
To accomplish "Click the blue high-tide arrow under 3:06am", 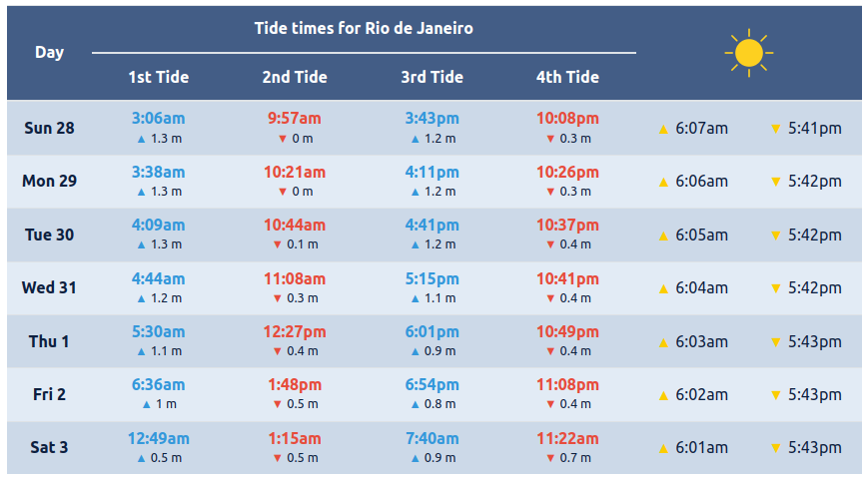I will [142, 139].
